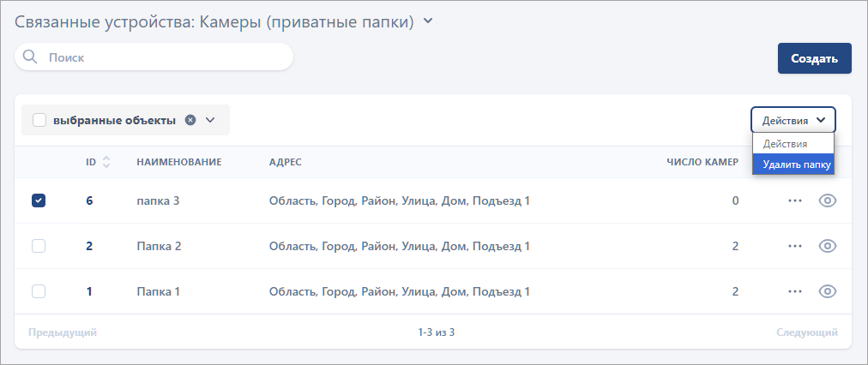Click the search magnifier icon

point(30,57)
